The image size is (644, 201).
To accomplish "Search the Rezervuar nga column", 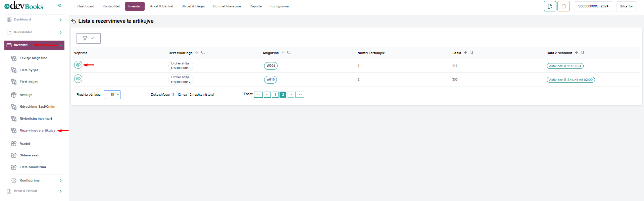I will pos(203,53).
